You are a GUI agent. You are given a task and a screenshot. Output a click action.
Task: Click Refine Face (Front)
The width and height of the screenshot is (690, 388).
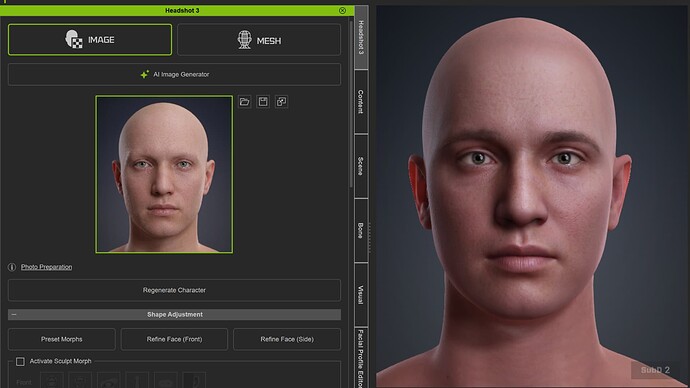[174, 339]
